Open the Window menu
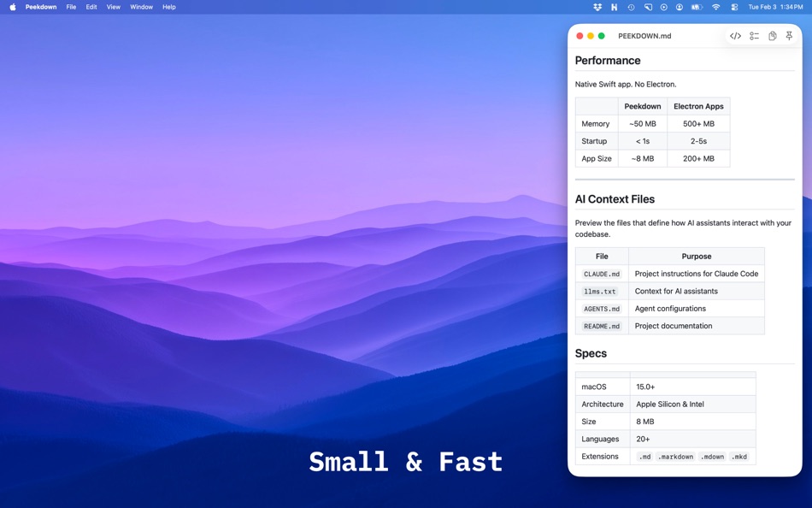This screenshot has width=812, height=508. click(141, 6)
